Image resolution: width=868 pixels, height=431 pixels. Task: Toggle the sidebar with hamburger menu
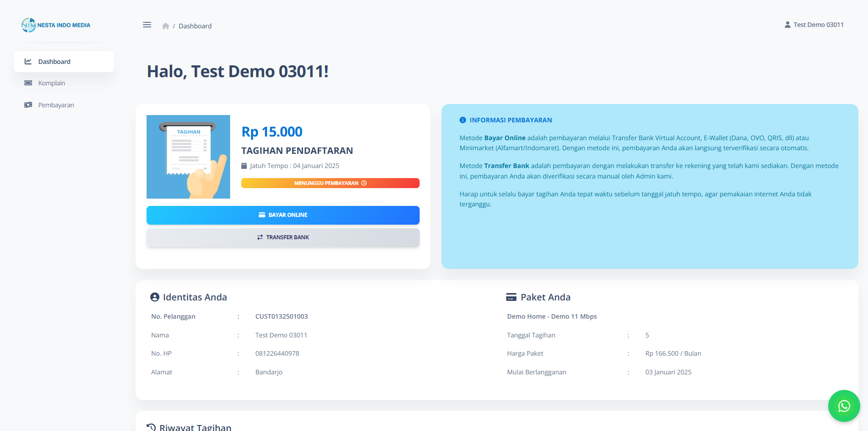click(147, 25)
